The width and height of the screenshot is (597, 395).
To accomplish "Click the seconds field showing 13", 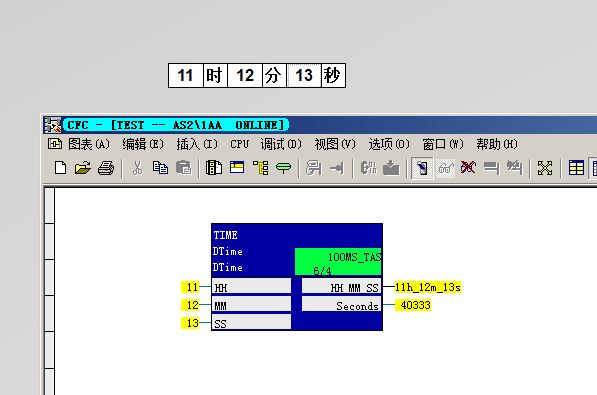I will pos(304,75).
